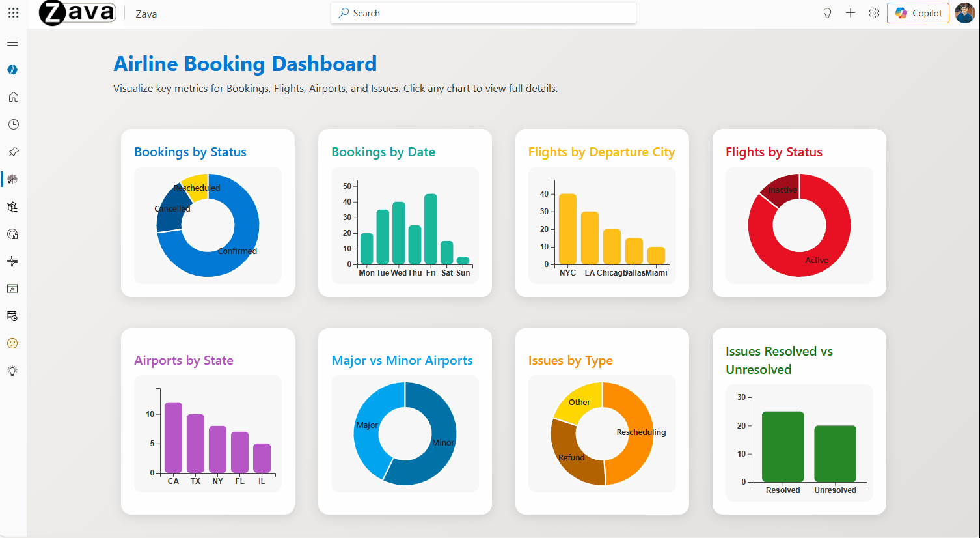Click the lightbulb icon in the top bar
Screen dimensions: 980x538
(x=826, y=12)
